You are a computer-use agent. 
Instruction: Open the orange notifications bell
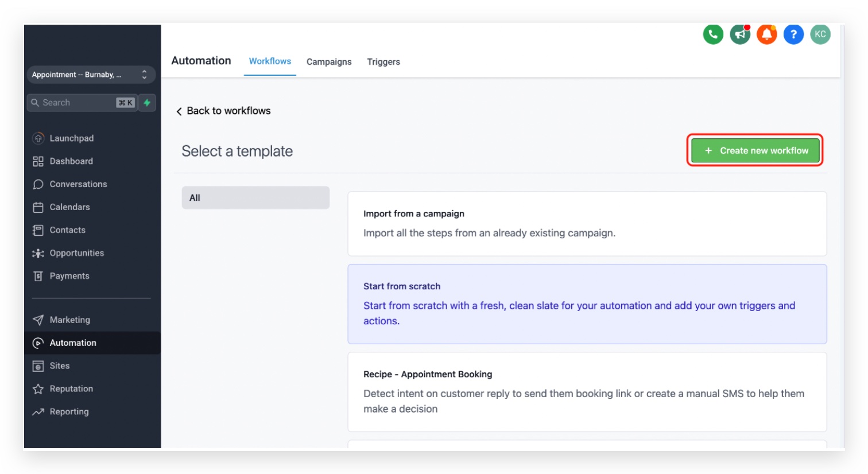tap(767, 34)
